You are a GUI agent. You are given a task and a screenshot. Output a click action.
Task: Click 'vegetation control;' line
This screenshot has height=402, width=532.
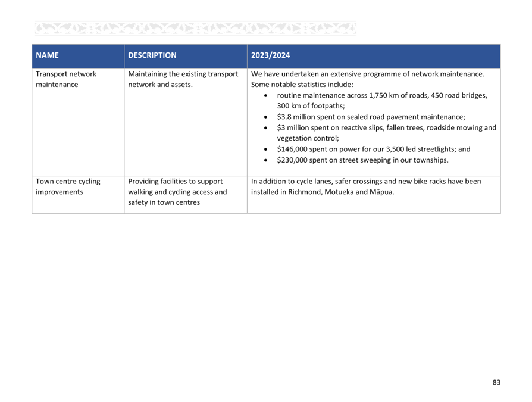pos(308,138)
